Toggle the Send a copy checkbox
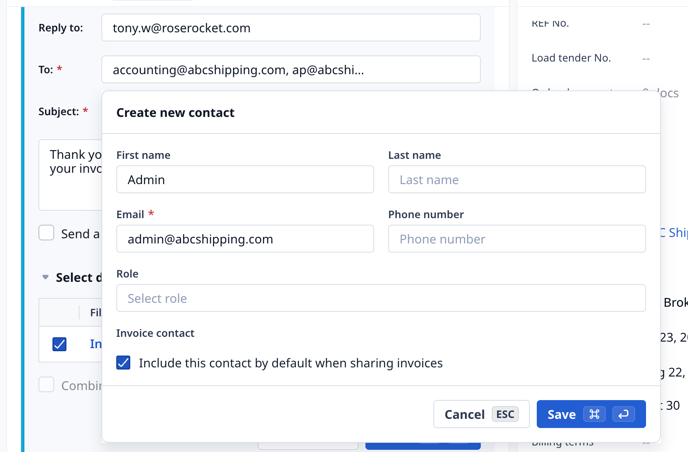Image resolution: width=688 pixels, height=452 pixels. [46, 233]
